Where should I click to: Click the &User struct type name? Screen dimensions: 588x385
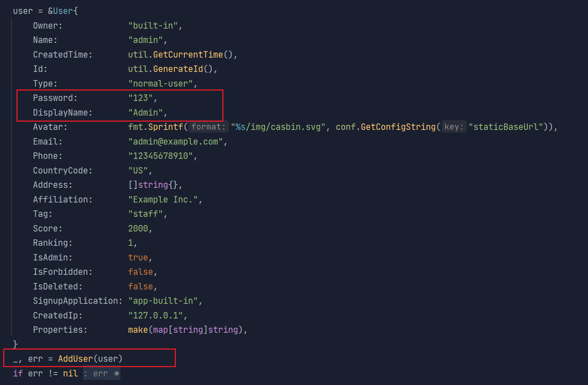[60, 11]
